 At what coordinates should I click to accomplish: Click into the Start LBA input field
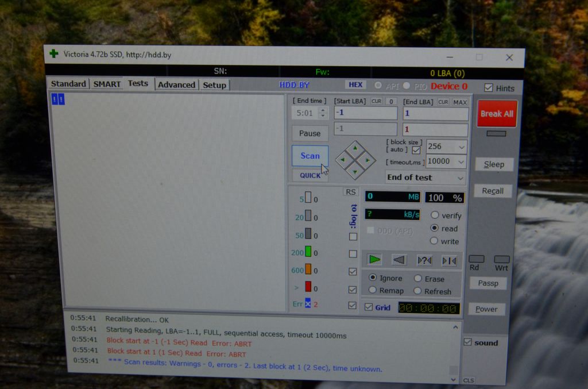366,113
